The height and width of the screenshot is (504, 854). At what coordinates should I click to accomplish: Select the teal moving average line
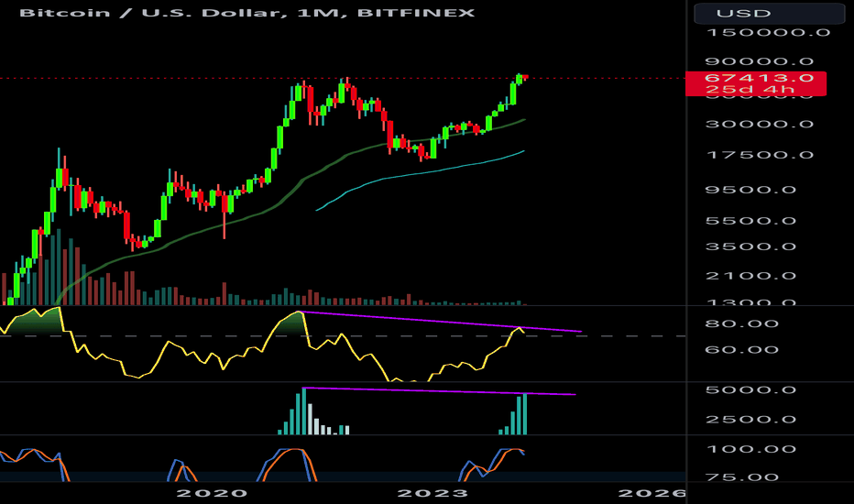pos(420,173)
